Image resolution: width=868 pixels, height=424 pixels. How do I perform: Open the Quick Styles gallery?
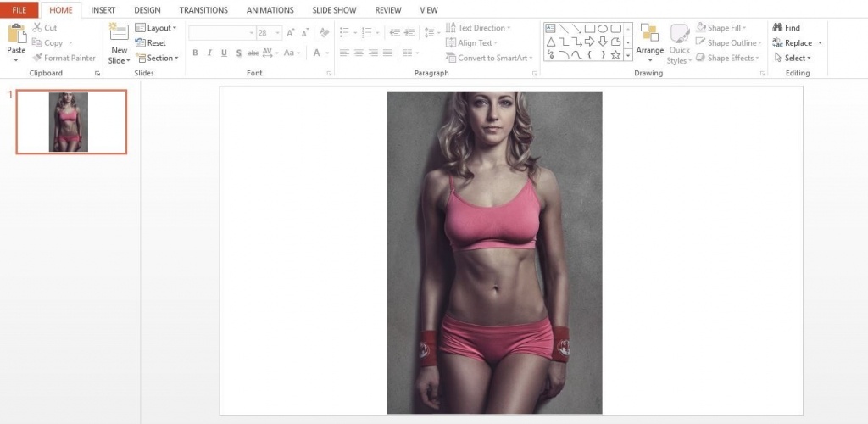(679, 44)
